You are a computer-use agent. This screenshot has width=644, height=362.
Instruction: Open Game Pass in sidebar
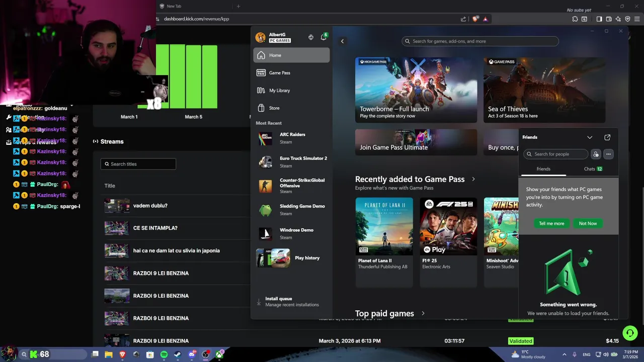[291, 73]
